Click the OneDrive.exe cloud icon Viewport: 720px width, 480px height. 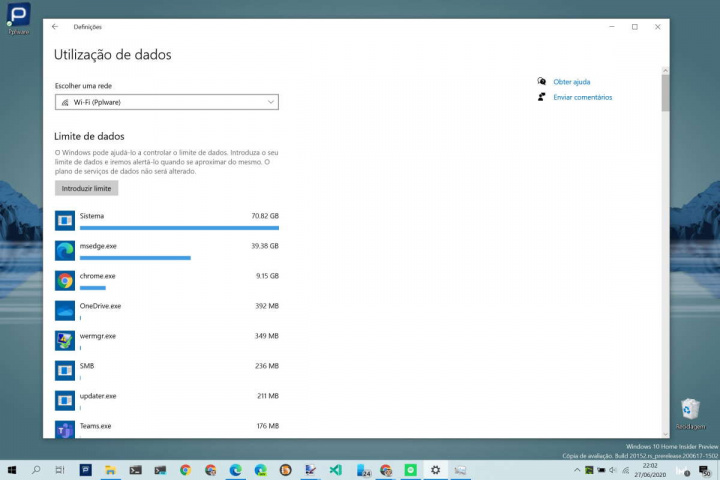point(65,310)
